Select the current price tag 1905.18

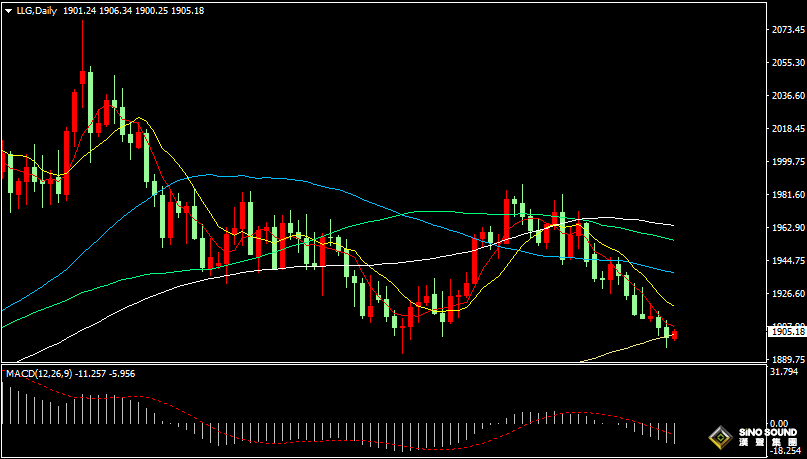pos(785,331)
